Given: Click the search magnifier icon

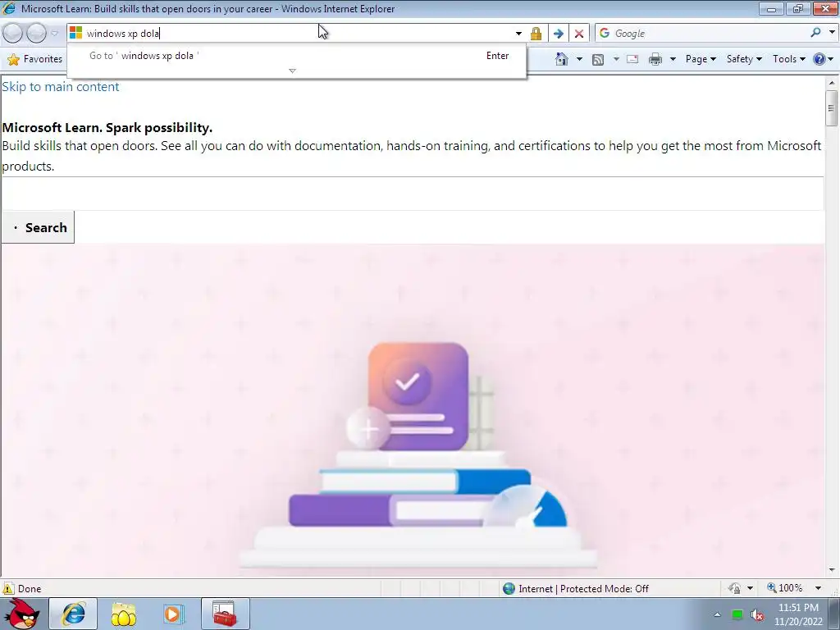Looking at the screenshot, I should [815, 33].
